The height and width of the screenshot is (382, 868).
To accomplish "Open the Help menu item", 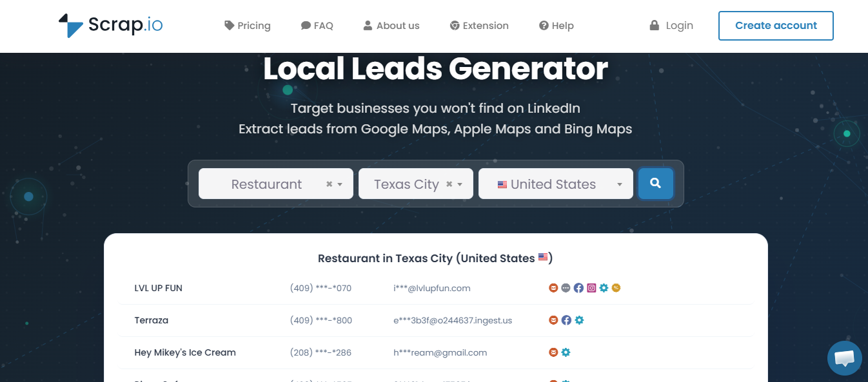I will (557, 26).
